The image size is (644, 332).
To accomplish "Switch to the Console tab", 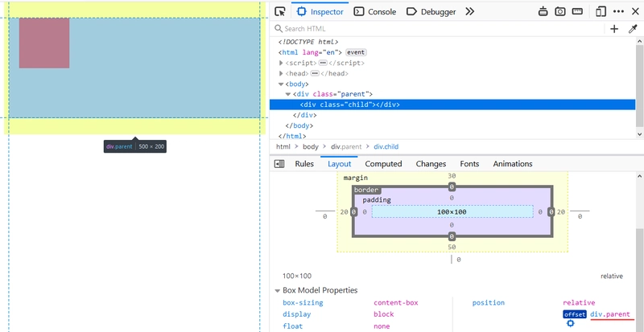I will tap(375, 12).
